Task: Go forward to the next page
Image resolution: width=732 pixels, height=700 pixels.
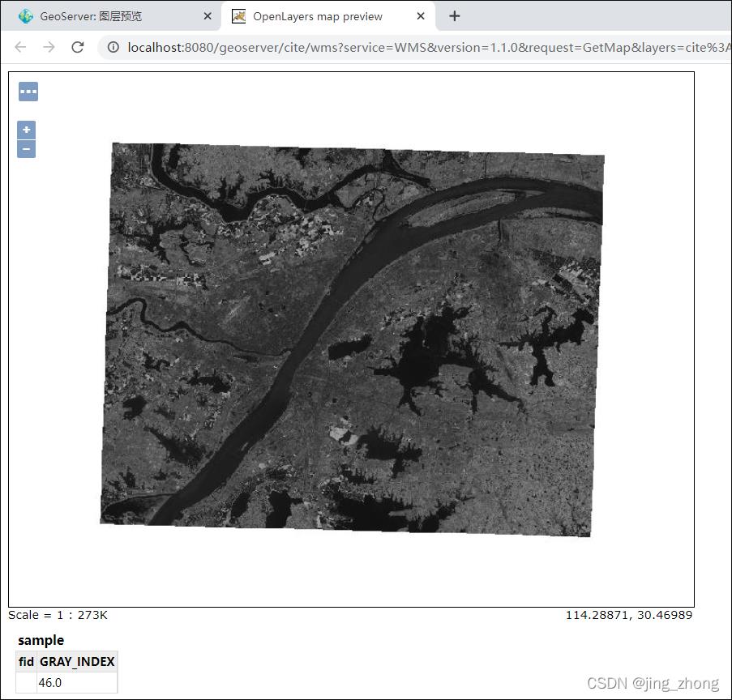Action: 49,47
